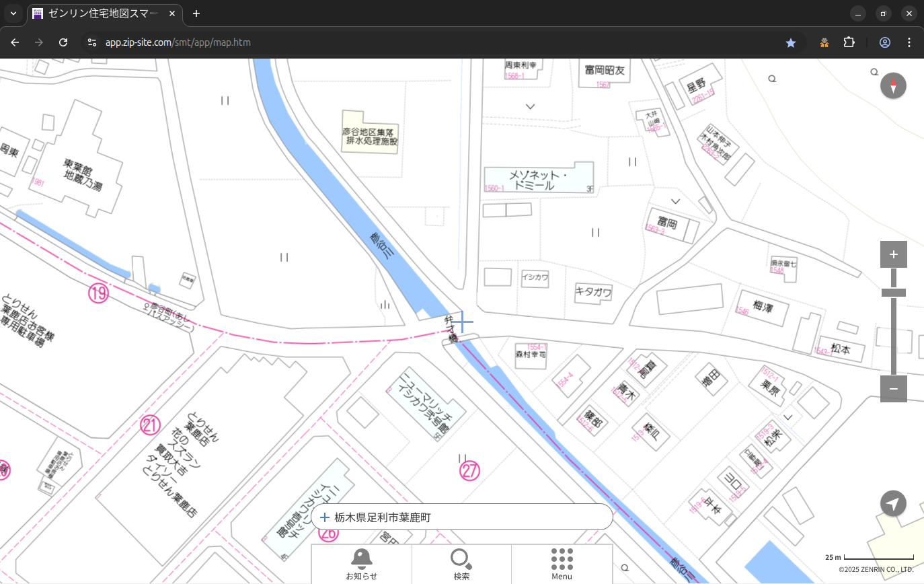The image size is (924, 584).
Task: Click the 周東利幸 residence label
Action: pos(521,65)
